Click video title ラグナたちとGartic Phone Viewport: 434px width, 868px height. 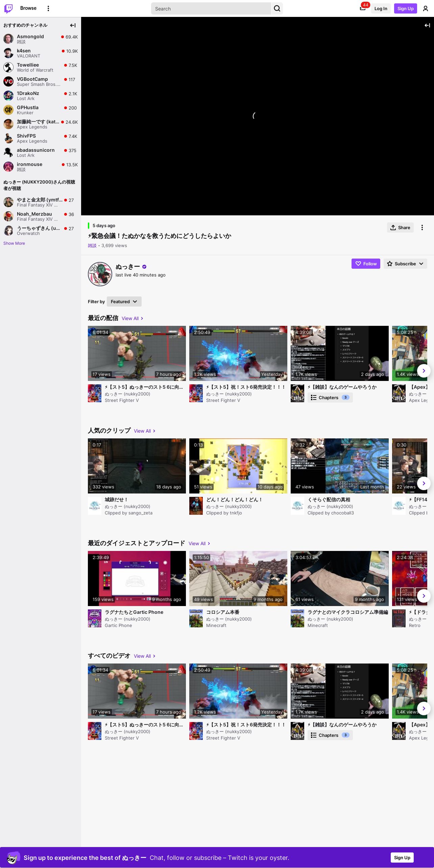[134, 612]
